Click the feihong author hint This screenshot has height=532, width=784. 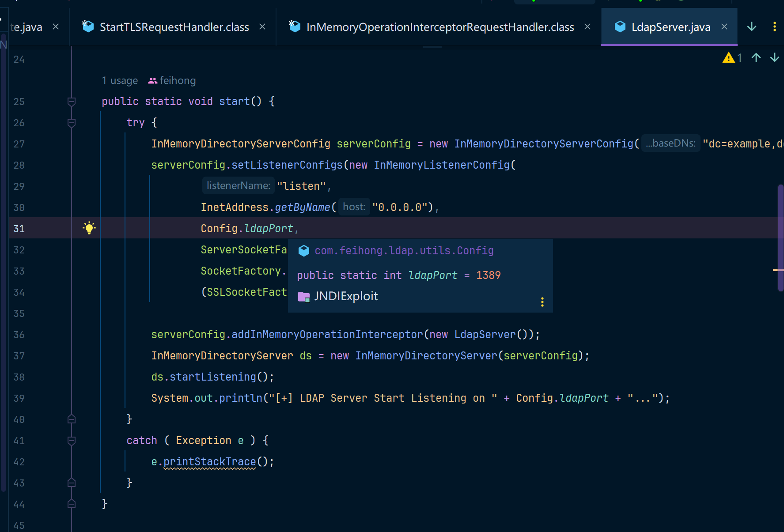[x=178, y=81]
